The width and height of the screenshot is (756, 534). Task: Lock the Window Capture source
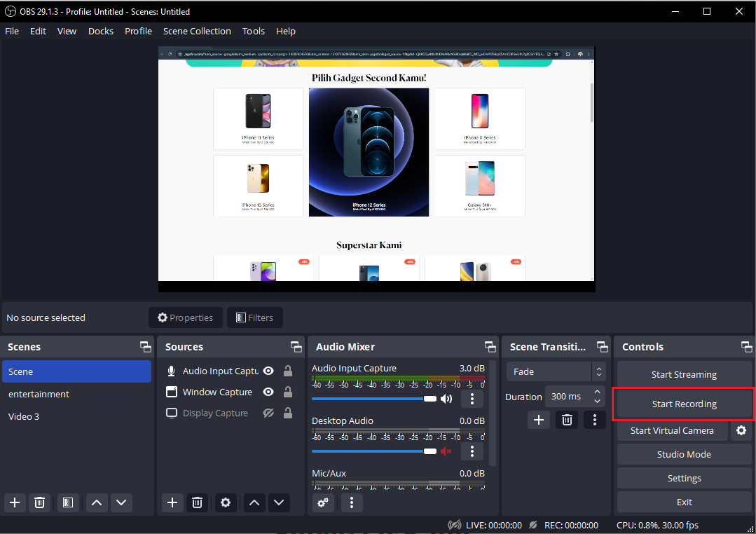point(288,392)
